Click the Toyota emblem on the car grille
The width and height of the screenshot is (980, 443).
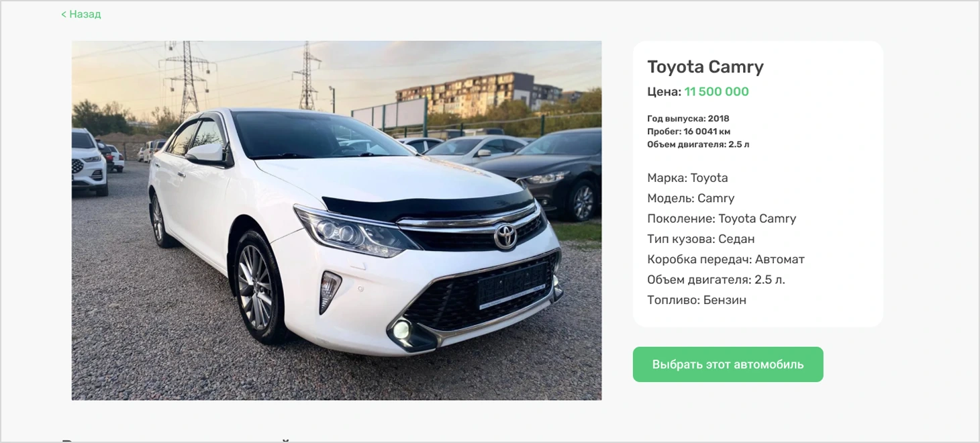[x=505, y=236]
